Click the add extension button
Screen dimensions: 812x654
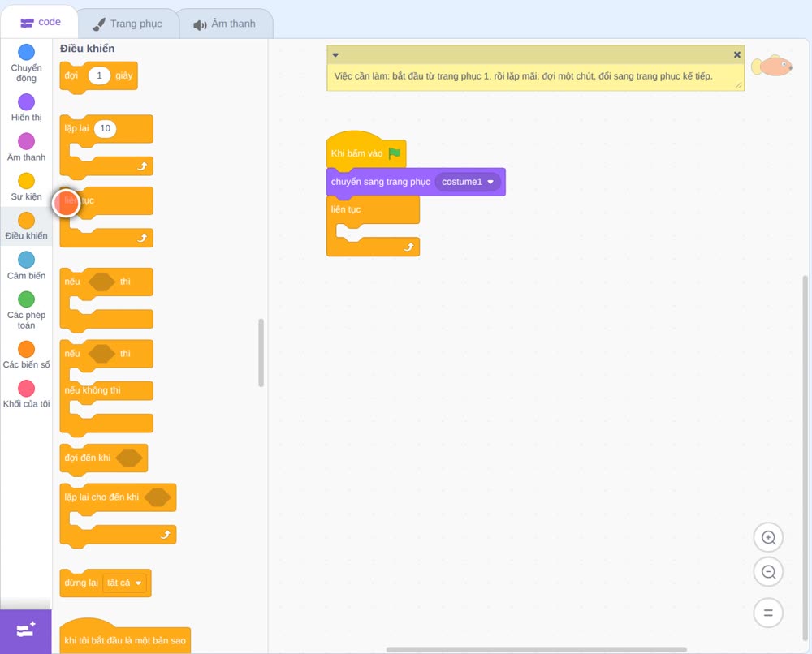click(x=26, y=631)
